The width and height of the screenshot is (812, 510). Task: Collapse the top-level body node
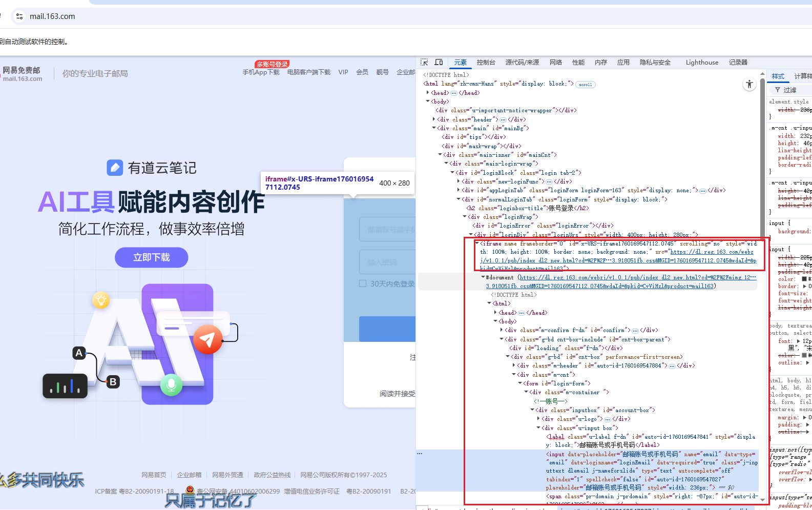click(x=428, y=101)
